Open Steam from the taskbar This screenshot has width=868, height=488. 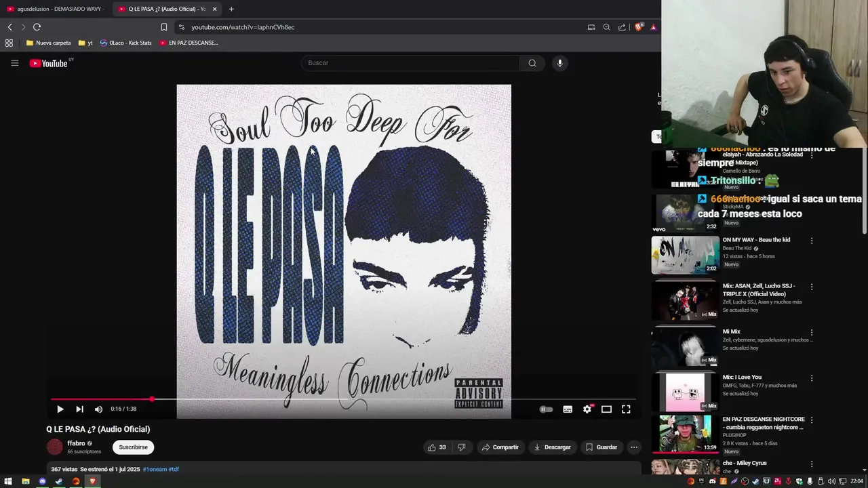(59, 481)
